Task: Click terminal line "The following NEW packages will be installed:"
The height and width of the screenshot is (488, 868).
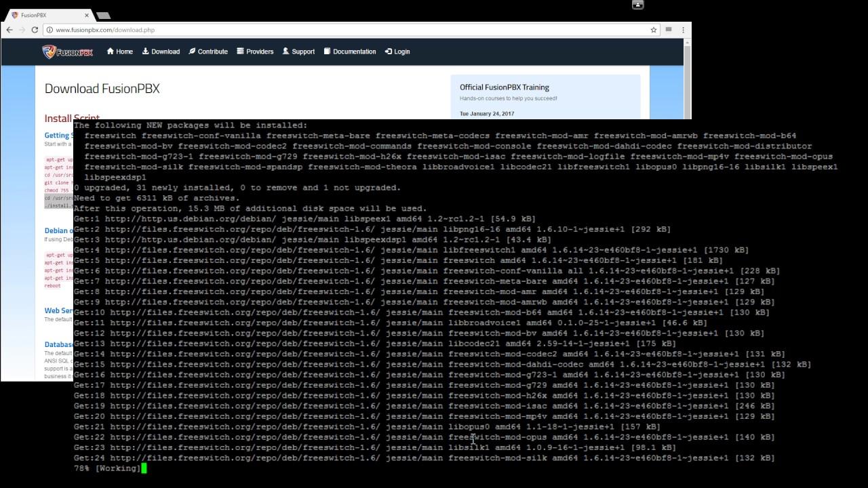Action: point(191,125)
